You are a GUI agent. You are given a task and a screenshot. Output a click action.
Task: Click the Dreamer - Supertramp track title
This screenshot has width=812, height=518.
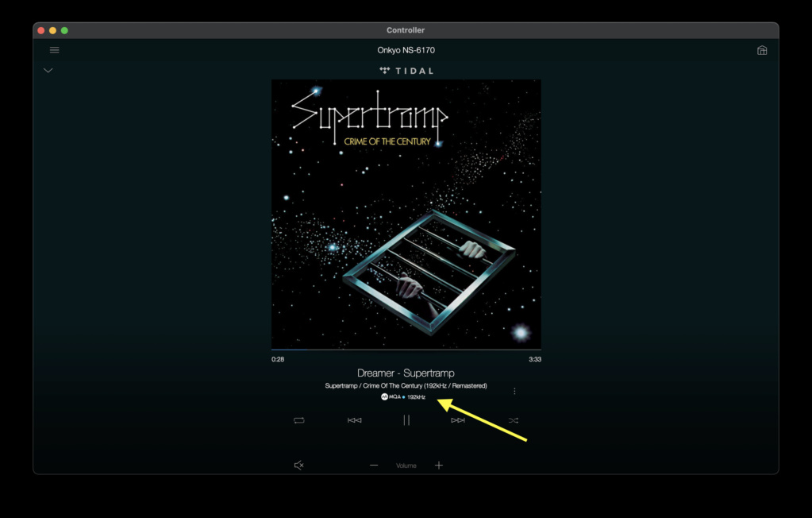[x=406, y=373]
